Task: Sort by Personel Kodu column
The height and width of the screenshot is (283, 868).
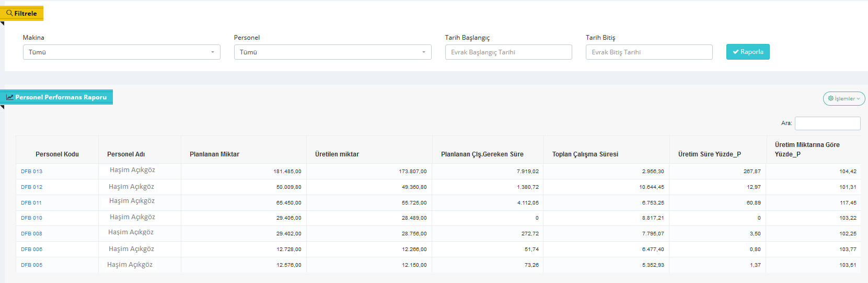Action: [x=57, y=154]
